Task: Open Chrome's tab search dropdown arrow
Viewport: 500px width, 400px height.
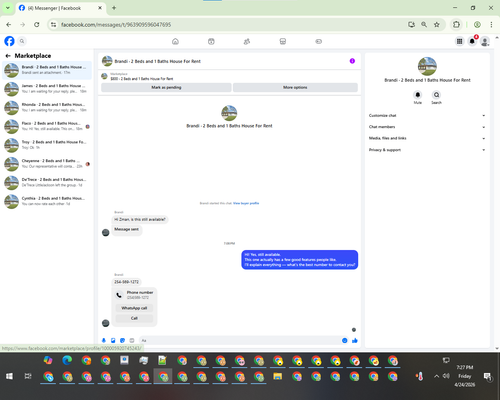Action: [8, 8]
